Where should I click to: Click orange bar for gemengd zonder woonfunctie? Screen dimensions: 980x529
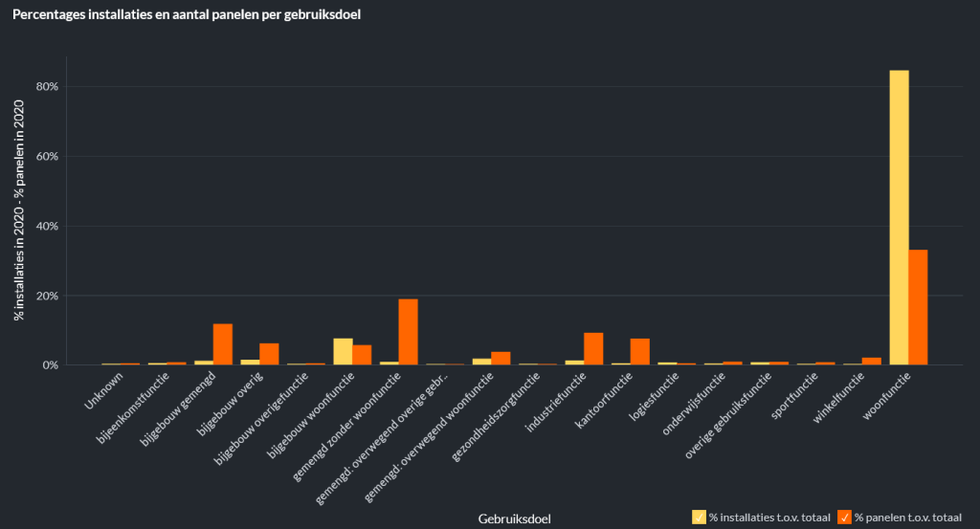tap(408, 332)
